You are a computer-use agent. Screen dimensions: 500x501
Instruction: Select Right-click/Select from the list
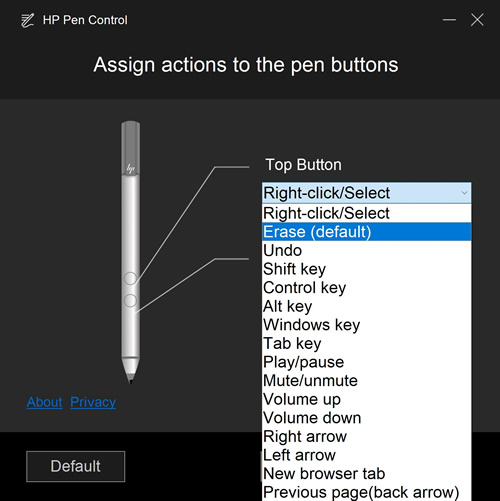tap(367, 213)
